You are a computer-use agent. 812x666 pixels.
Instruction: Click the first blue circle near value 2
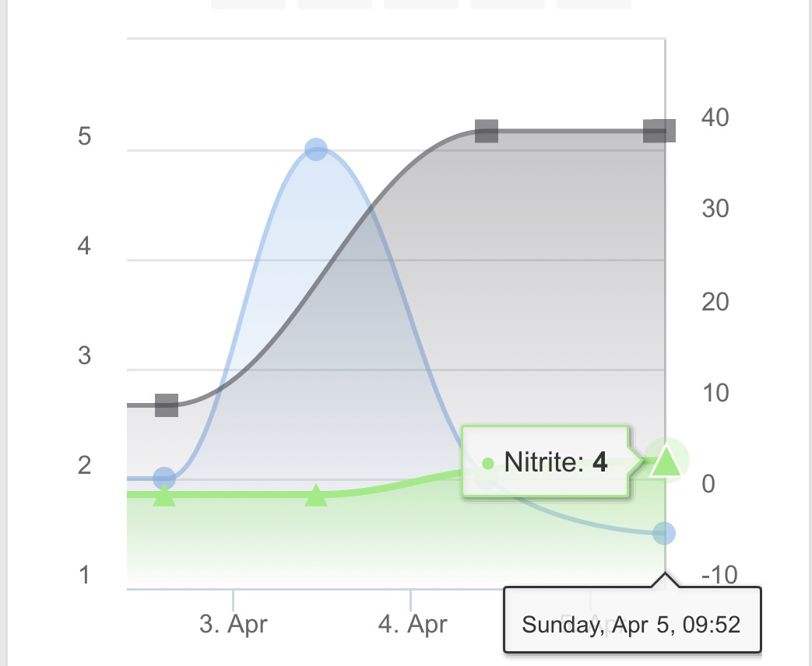[164, 478]
